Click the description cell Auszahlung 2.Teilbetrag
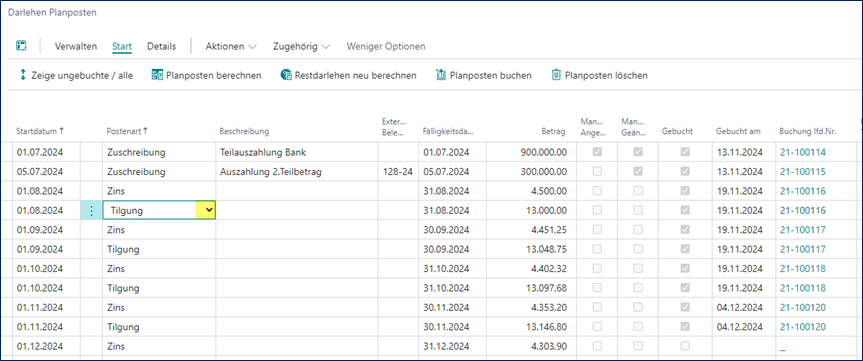The width and height of the screenshot is (863, 361). pos(270,172)
